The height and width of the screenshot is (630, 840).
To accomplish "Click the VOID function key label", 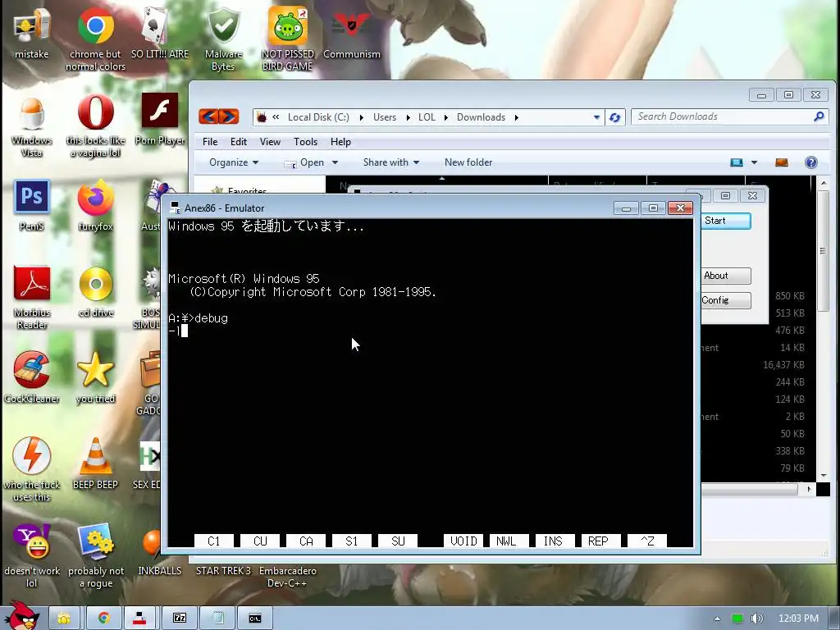I will click(x=464, y=541).
